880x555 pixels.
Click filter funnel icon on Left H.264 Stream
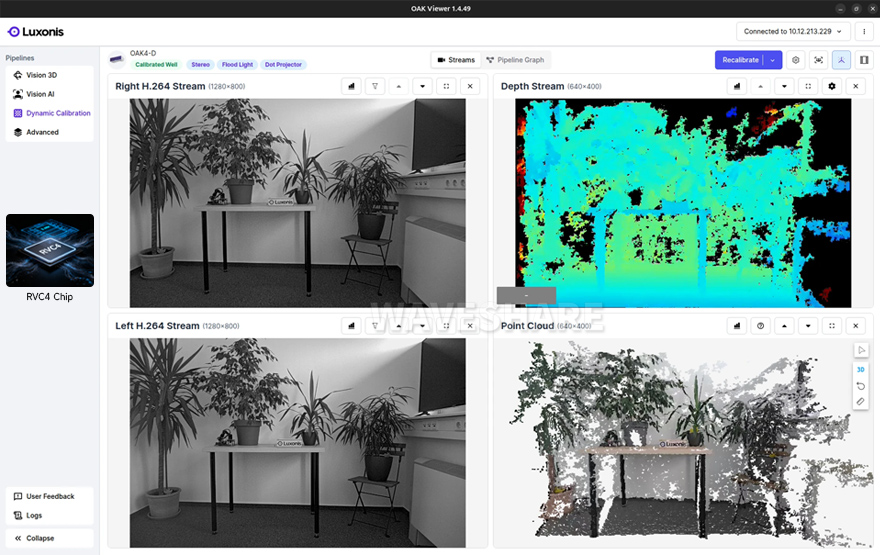point(375,326)
